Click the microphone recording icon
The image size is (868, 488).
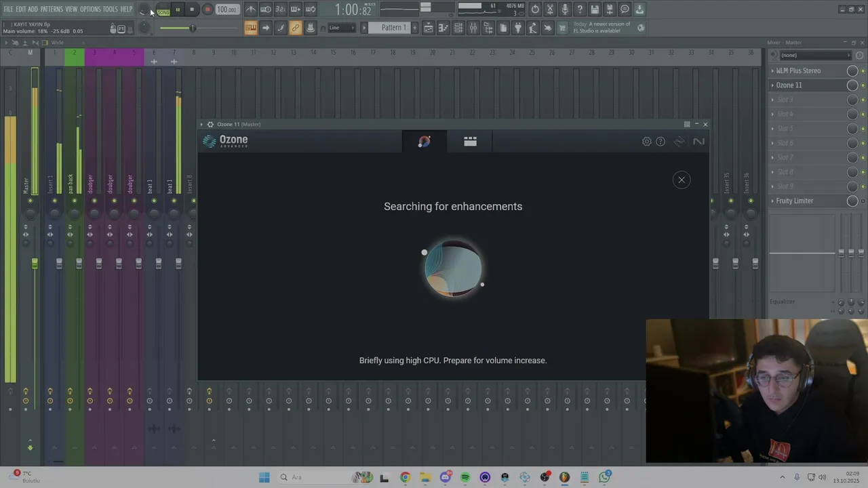[565, 9]
